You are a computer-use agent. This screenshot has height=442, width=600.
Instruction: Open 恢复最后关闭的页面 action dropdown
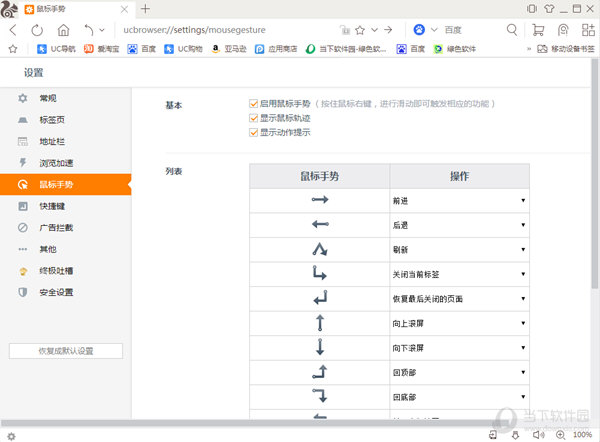click(x=460, y=298)
